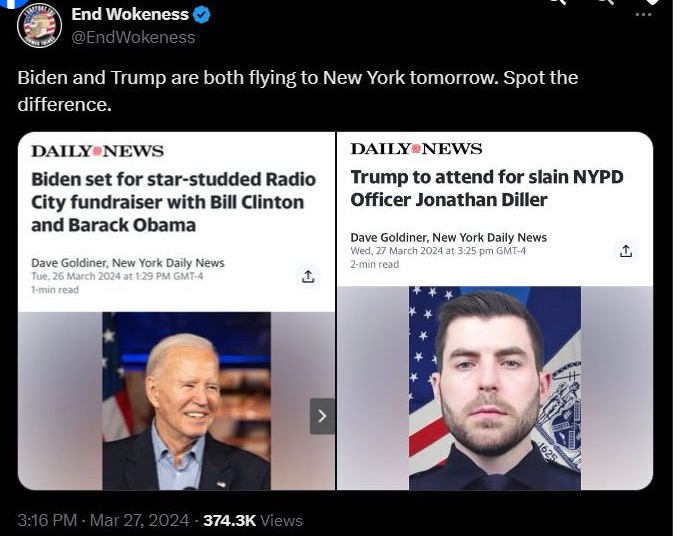Open the Trump slain NYPD officer headline

(x=486, y=188)
